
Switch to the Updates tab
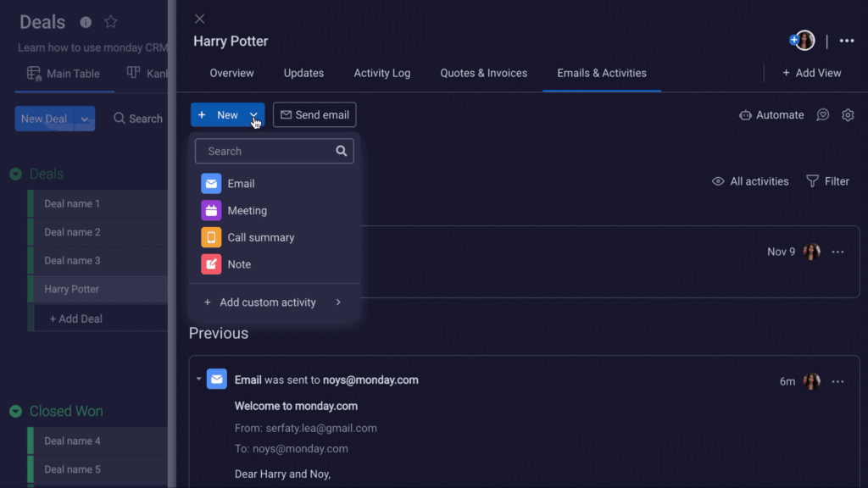(x=303, y=73)
